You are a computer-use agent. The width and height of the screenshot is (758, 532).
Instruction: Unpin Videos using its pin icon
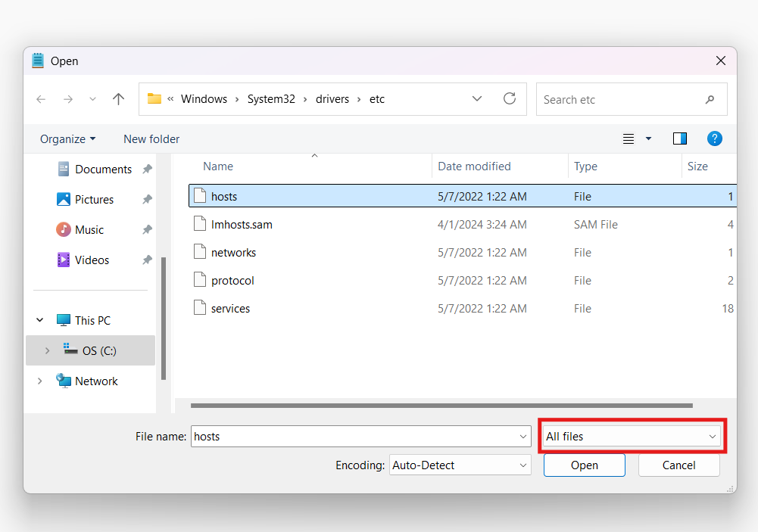[147, 260]
